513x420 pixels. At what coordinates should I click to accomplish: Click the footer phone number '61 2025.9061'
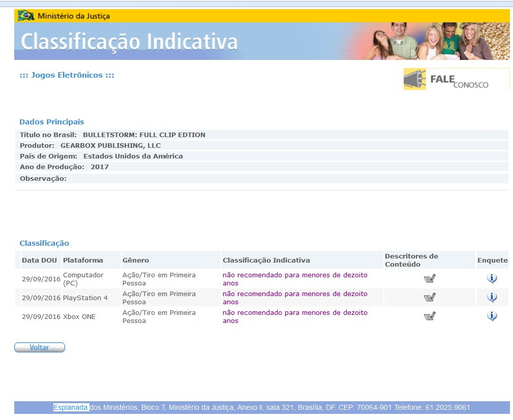(447, 408)
